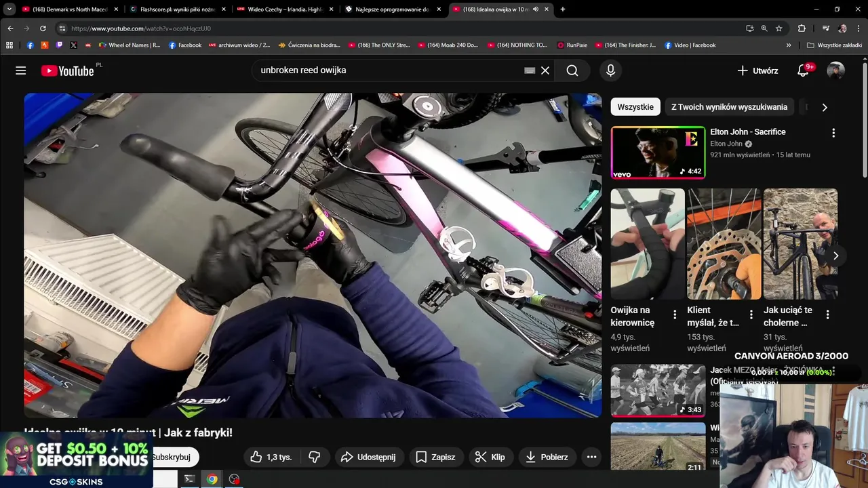The image size is (868, 488).
Task: Open the Ćwiczenia na biodra bookmark
Action: pos(309,45)
